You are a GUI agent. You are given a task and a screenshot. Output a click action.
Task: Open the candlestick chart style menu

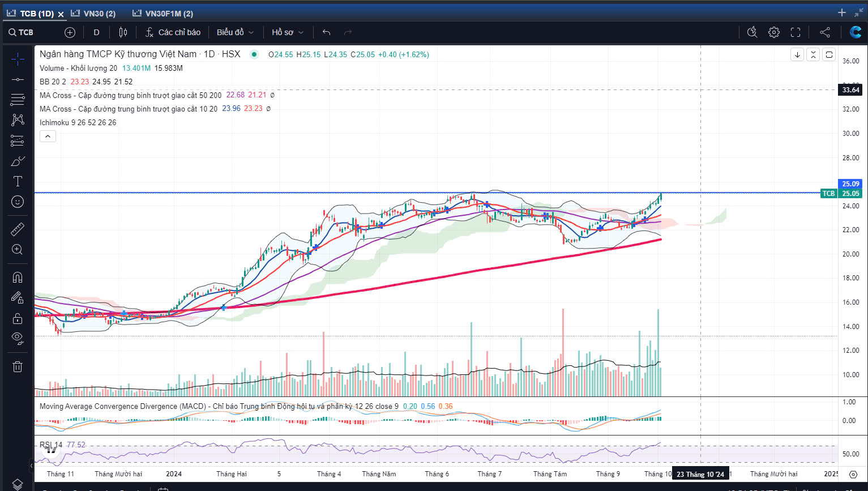pyautogui.click(x=123, y=32)
